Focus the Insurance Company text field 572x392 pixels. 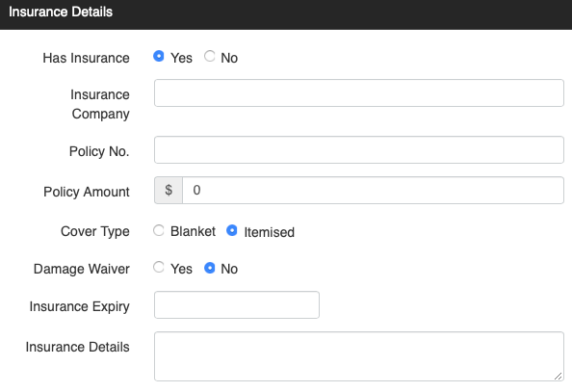(x=359, y=93)
